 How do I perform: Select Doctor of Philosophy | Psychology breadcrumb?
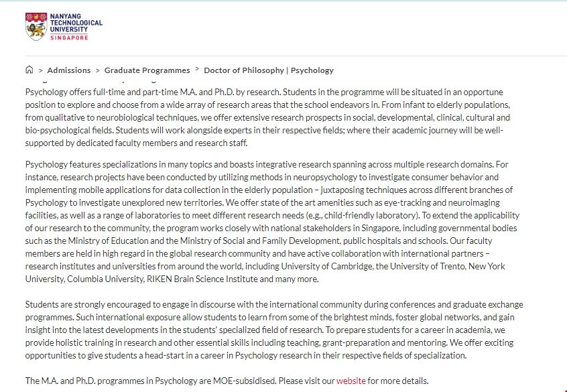click(268, 70)
